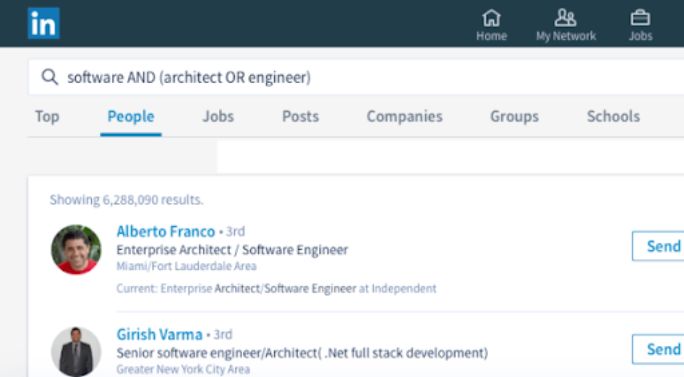Open the Jobs briefcase icon
The height and width of the screenshot is (377, 684).
click(640, 18)
